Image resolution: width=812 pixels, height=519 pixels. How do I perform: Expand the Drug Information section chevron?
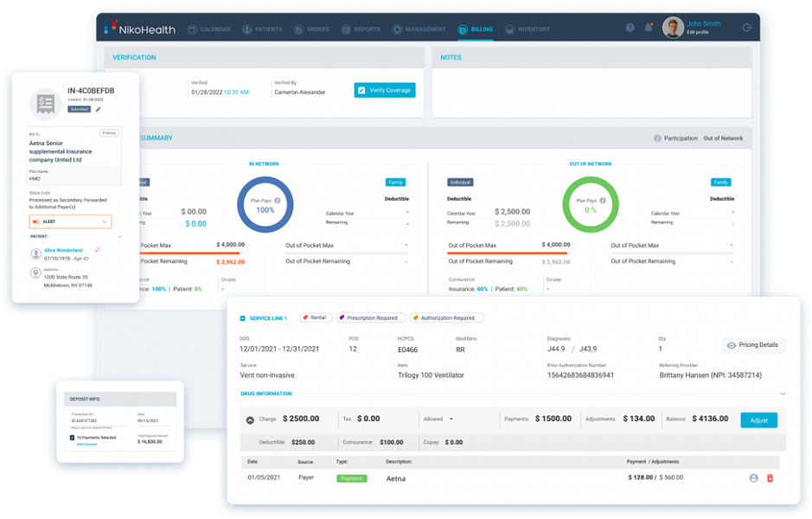tap(783, 394)
